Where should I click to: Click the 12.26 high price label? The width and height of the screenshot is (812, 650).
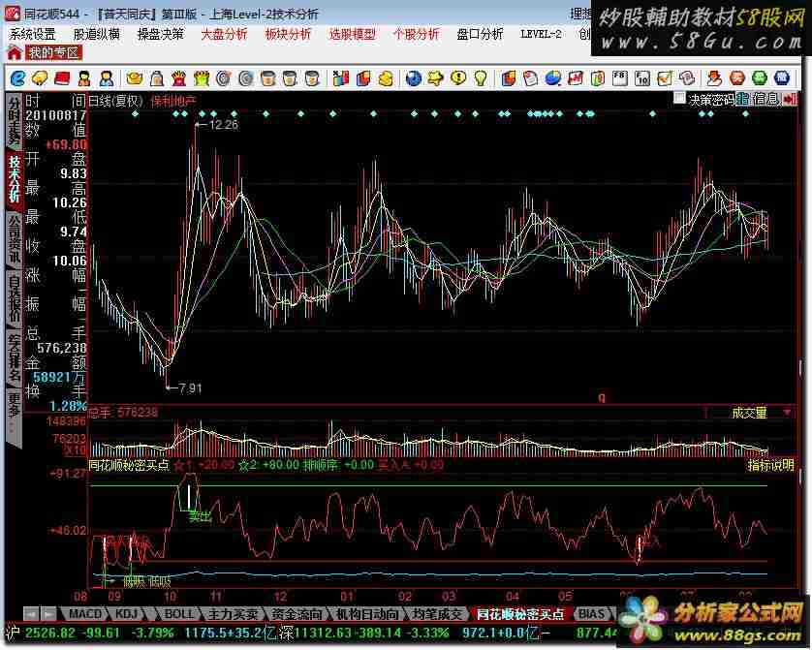pyautogui.click(x=223, y=124)
